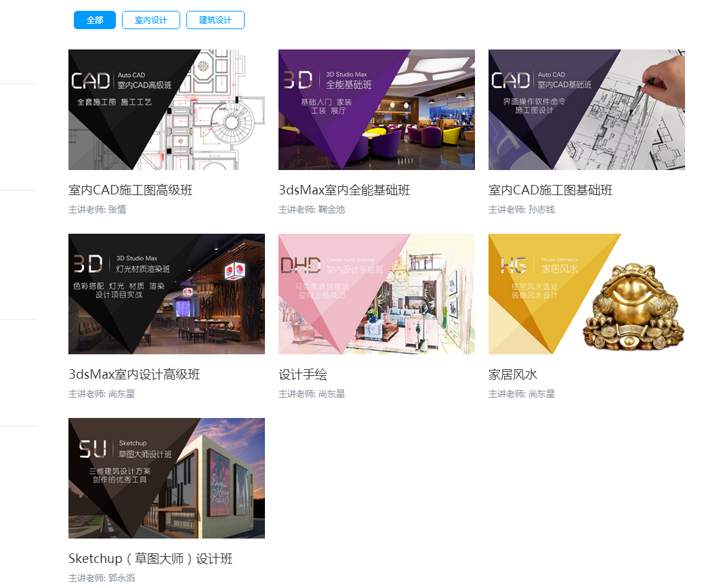Click the 3dsMax室内全能基础班 course title
Image resolution: width=725 pixels, height=588 pixels.
344,190
